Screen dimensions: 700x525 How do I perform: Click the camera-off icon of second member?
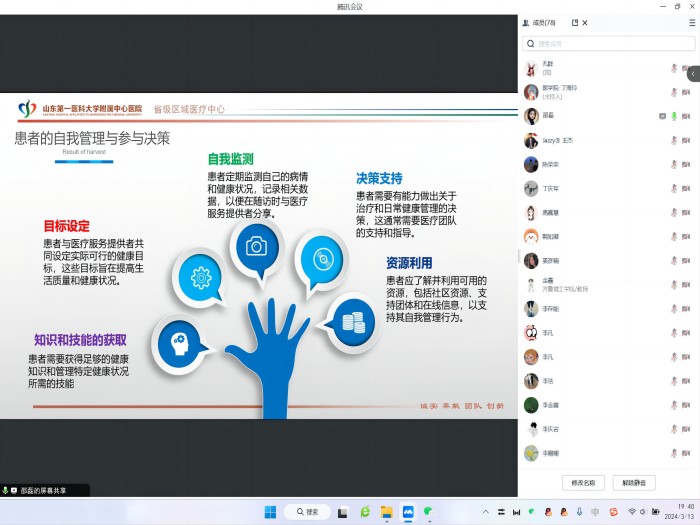coord(687,92)
